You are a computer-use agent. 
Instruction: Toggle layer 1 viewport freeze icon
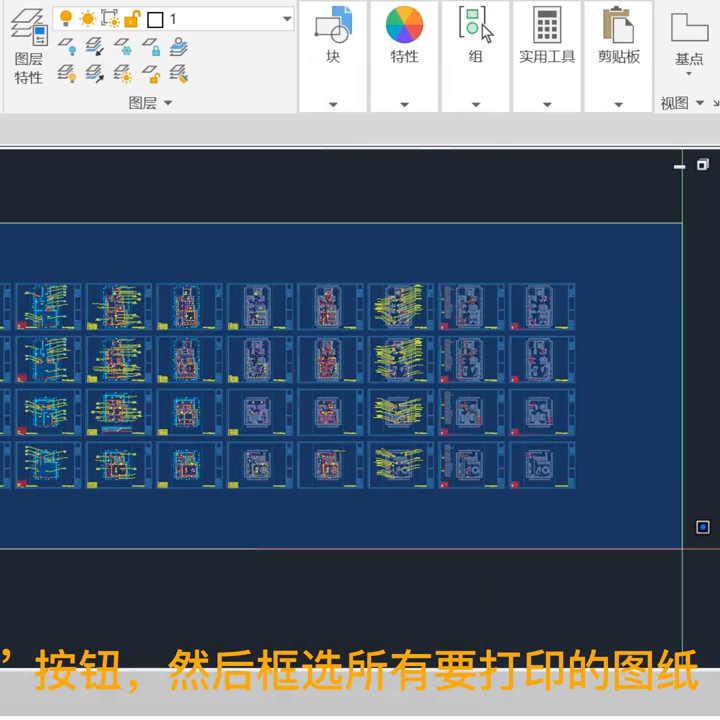110,19
